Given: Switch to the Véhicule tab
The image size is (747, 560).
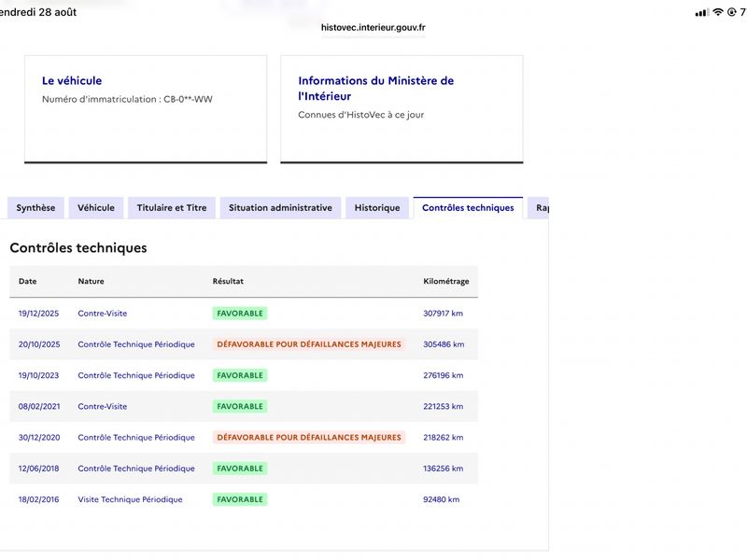Looking at the screenshot, I should pos(96,207).
